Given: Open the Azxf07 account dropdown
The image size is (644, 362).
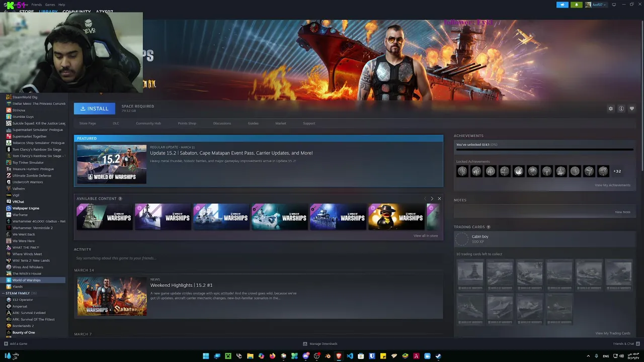Looking at the screenshot, I should tap(596, 5).
